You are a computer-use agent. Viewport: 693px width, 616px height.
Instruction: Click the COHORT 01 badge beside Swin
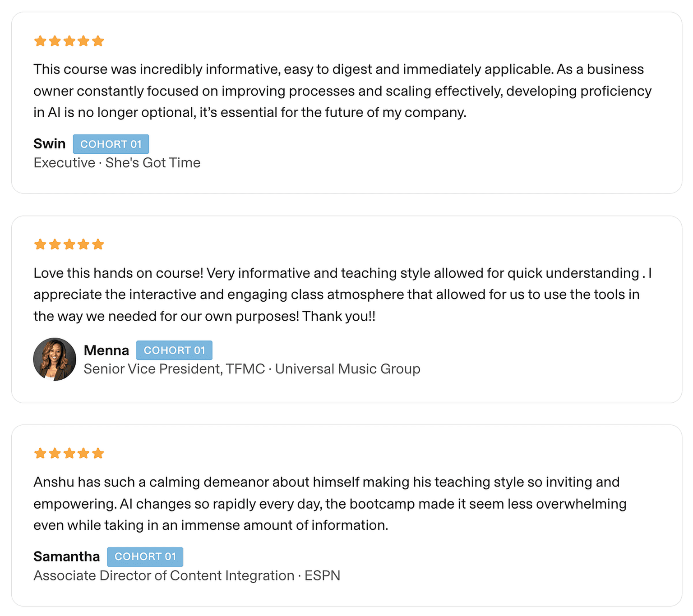pos(111,144)
